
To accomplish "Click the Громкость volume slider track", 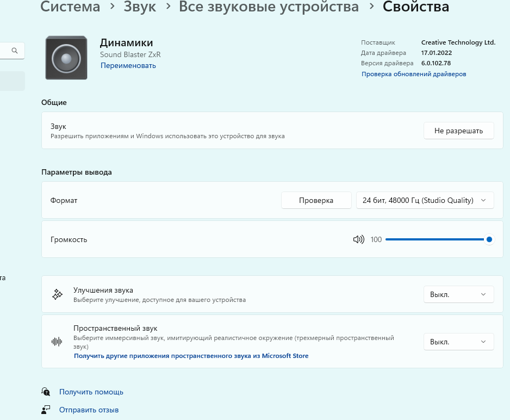I will pyautogui.click(x=435, y=239).
